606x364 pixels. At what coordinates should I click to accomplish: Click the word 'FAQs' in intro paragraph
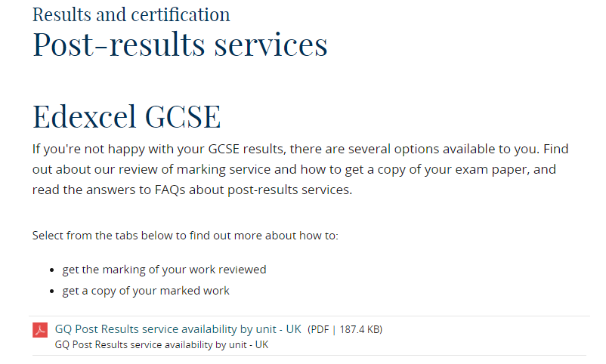click(x=170, y=190)
